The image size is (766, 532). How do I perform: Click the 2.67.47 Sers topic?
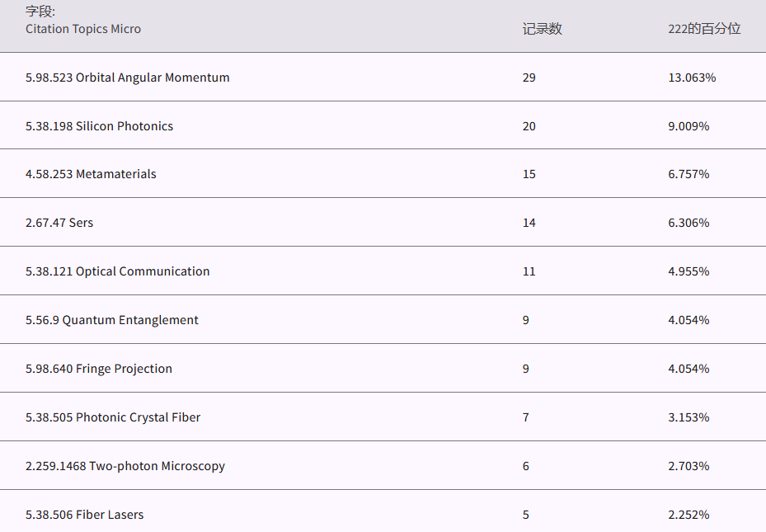pos(59,223)
